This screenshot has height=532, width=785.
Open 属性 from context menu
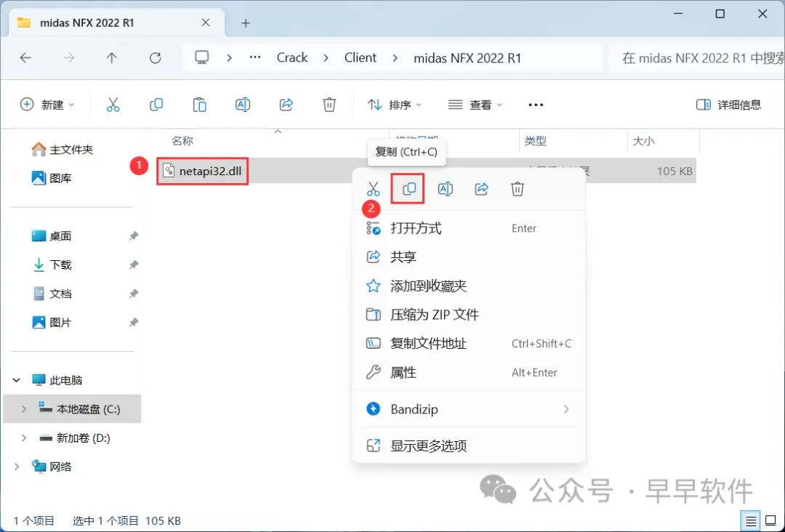pyautogui.click(x=469, y=372)
